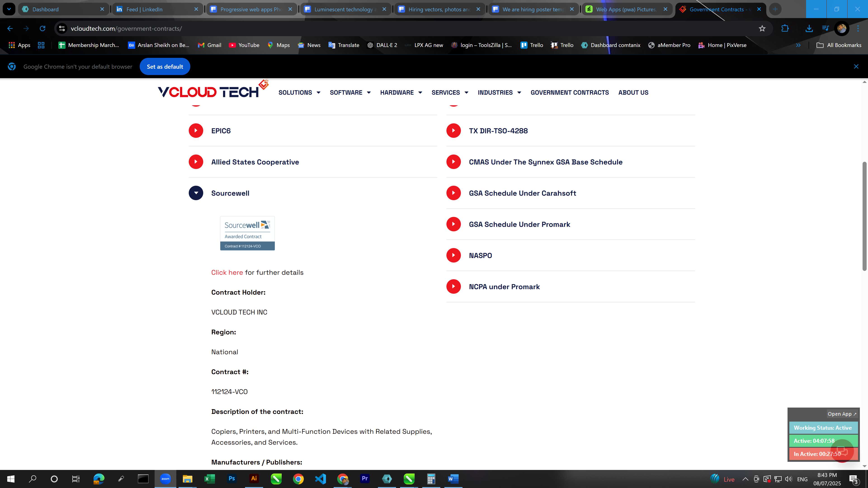Open the media controls icon in toolbar
The image size is (868, 488).
pos(825,29)
